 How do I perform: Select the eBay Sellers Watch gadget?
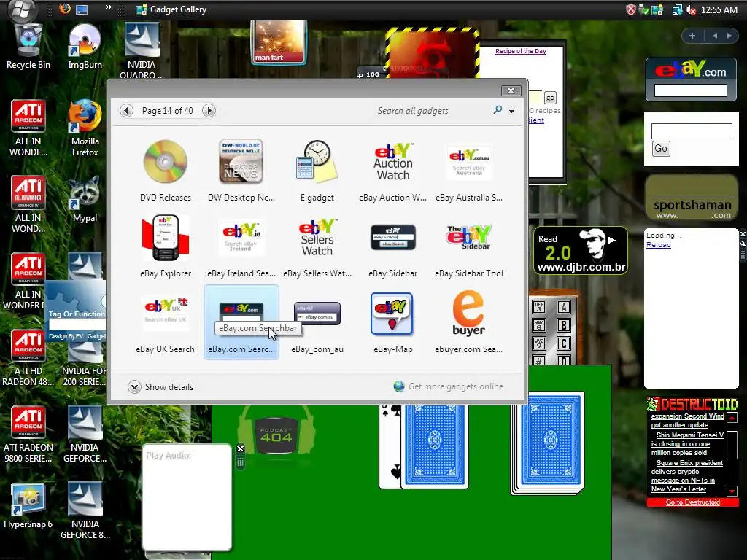[317, 246]
